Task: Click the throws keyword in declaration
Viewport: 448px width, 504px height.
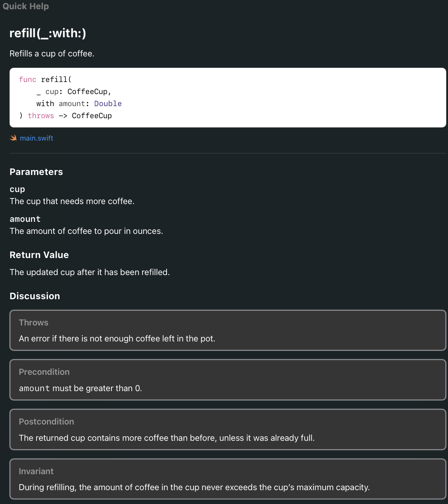Action: [x=41, y=116]
